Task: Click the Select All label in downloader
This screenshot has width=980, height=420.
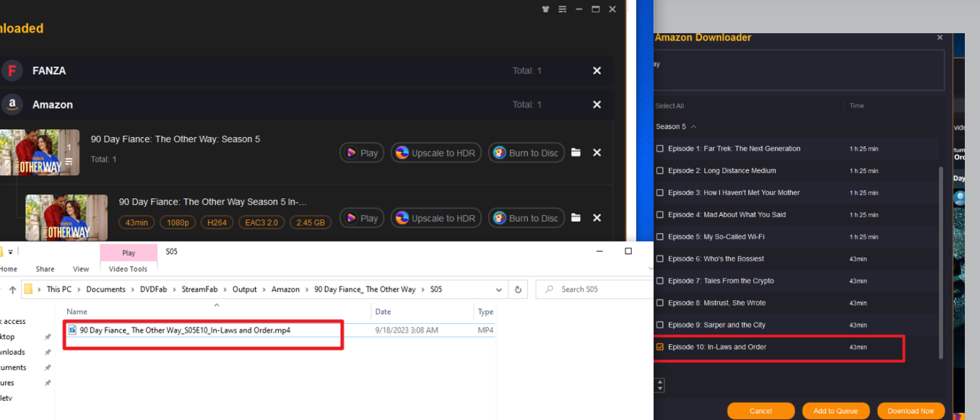Action: point(669,106)
